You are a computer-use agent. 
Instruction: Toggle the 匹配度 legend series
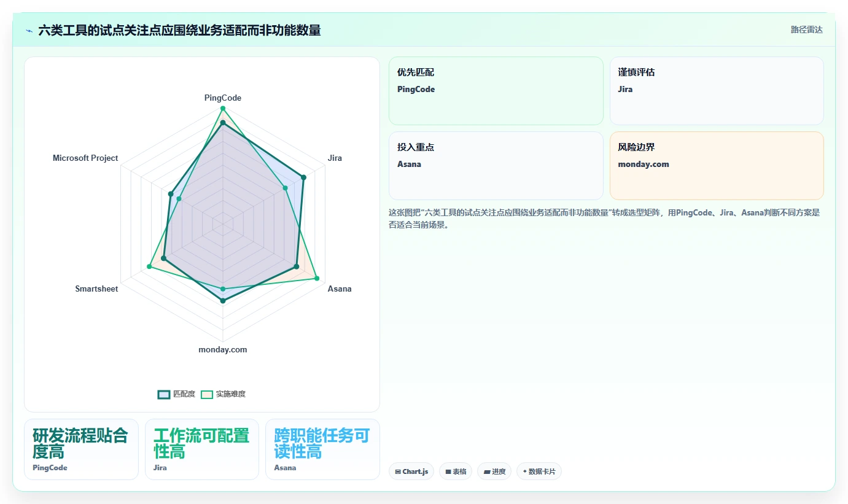tap(176, 394)
